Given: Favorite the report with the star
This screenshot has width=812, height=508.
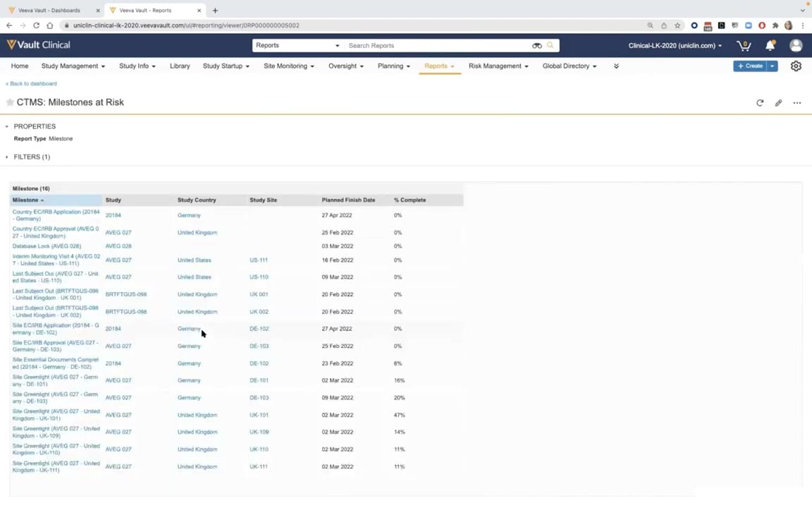Looking at the screenshot, I should pos(10,102).
